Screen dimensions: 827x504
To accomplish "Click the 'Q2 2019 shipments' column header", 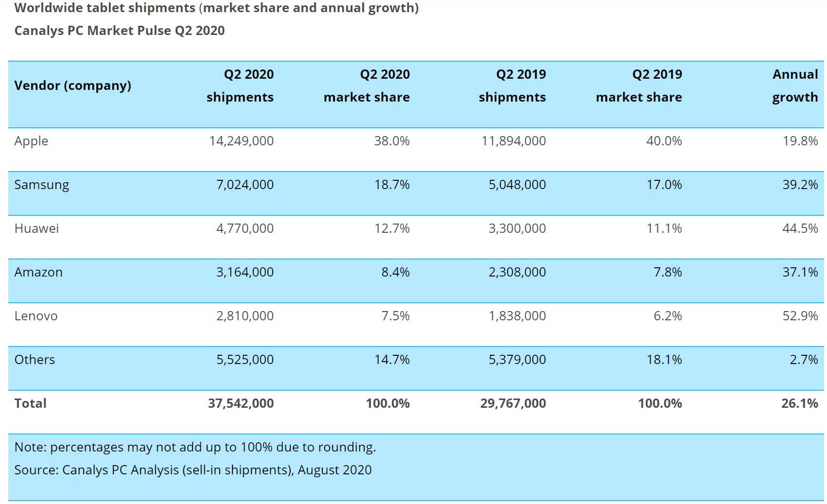I will pyautogui.click(x=512, y=86).
